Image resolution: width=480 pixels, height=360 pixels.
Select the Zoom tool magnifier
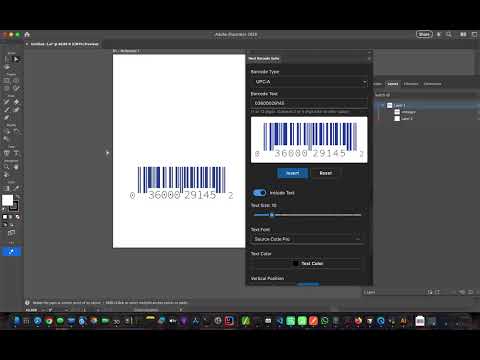click(x=7, y=167)
